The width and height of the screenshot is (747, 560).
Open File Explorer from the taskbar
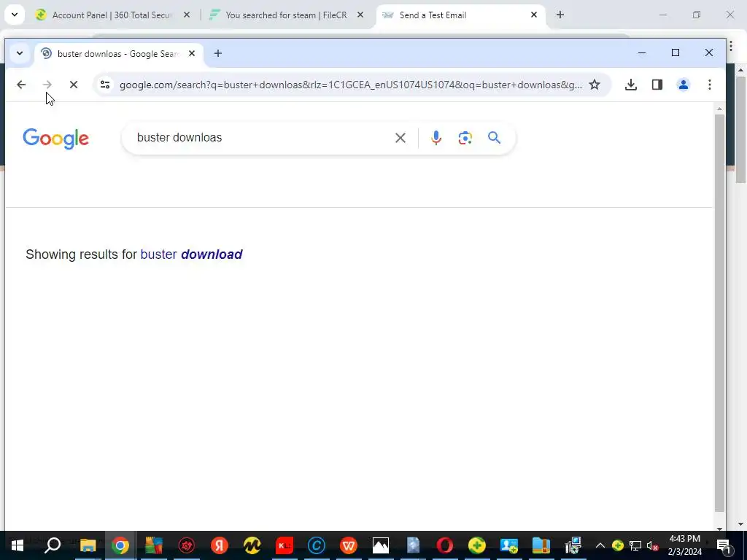point(88,545)
